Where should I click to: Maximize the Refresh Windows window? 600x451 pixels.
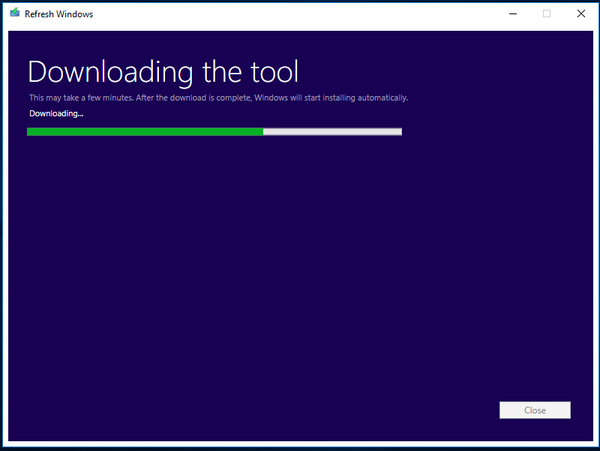[547, 14]
